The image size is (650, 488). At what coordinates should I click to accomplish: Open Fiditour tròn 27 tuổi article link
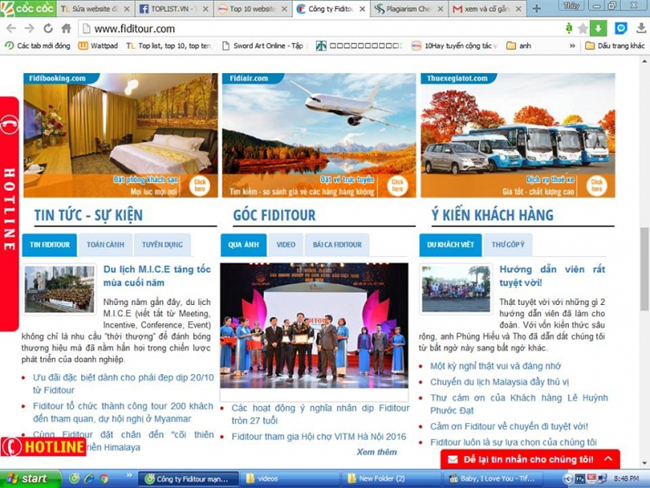(320, 414)
